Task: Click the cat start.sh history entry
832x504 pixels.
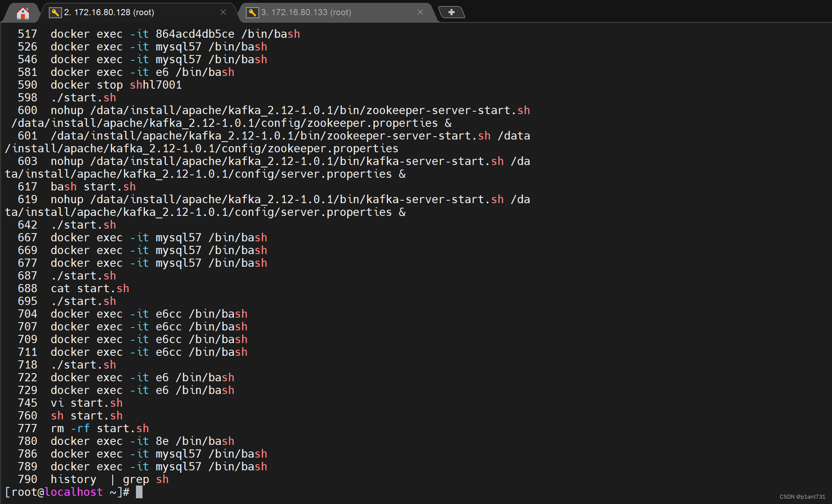Action: [x=90, y=288]
